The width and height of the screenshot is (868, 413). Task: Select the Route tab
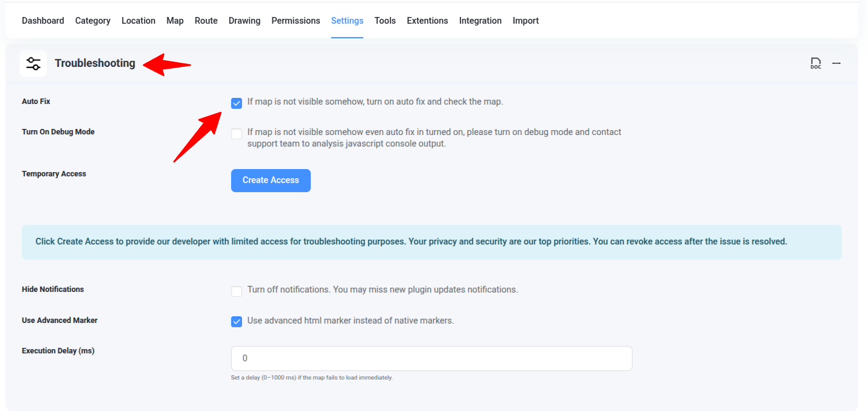click(206, 21)
